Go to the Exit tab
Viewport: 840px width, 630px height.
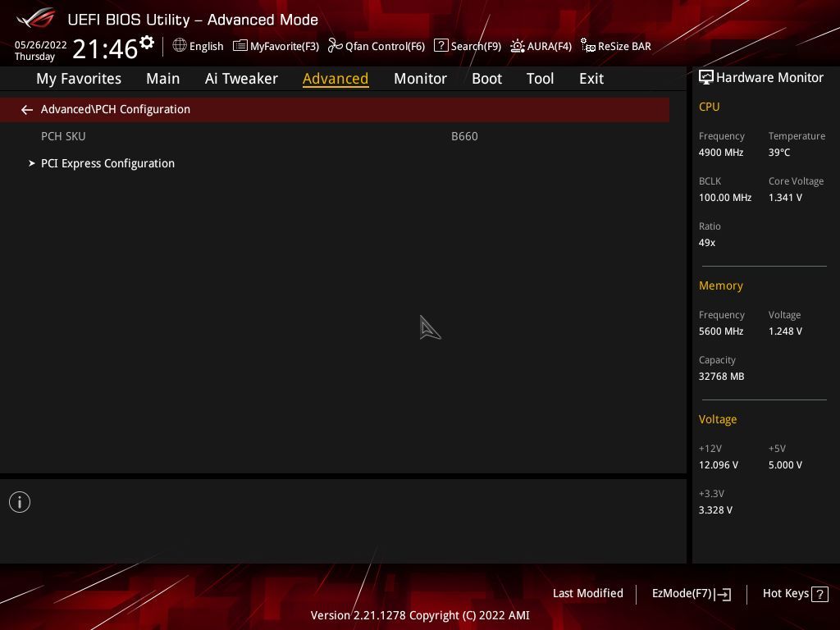[x=591, y=79]
